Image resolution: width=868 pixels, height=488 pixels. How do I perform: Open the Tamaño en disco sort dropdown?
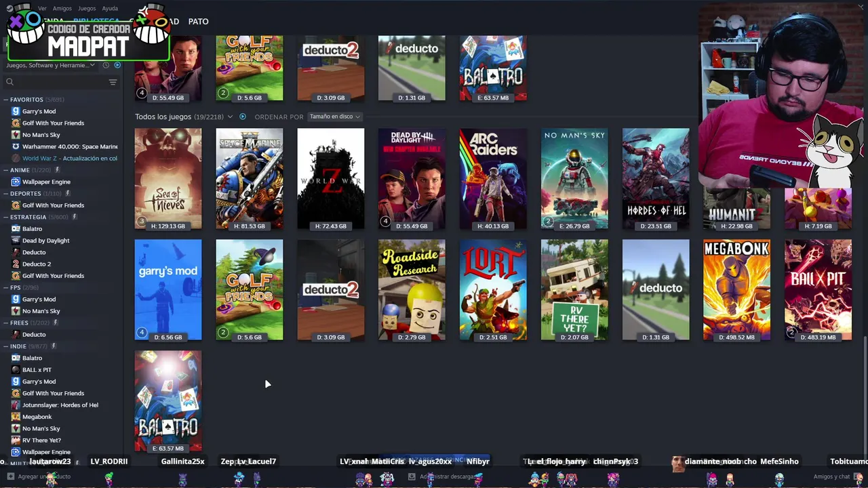pos(334,117)
